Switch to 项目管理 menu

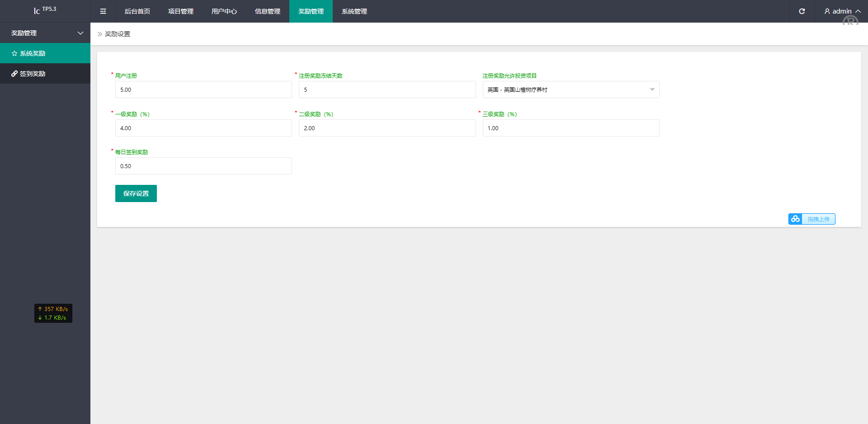click(180, 11)
